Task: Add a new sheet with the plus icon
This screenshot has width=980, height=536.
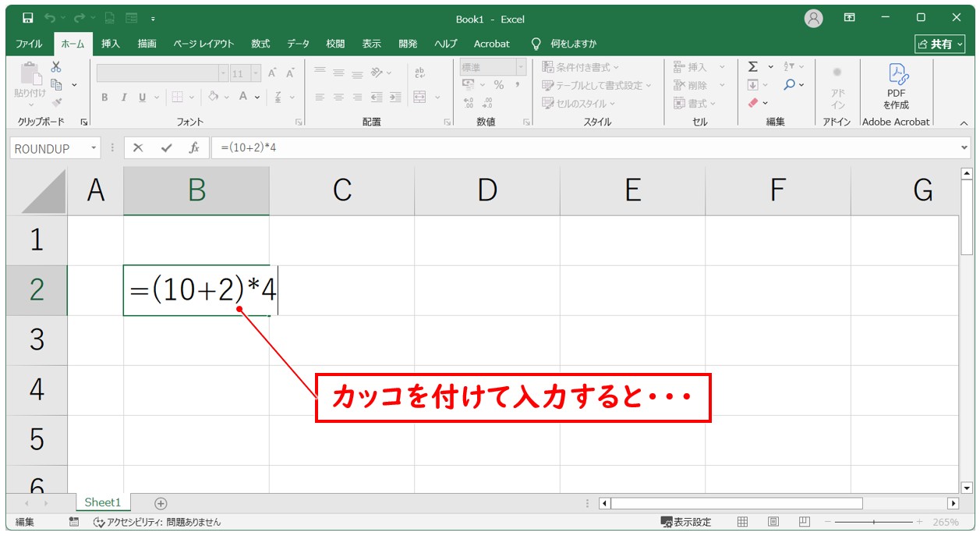Action: (161, 503)
